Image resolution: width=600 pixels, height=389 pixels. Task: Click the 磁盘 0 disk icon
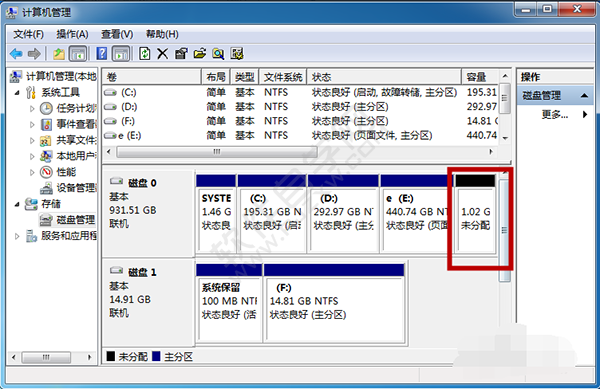click(x=116, y=181)
